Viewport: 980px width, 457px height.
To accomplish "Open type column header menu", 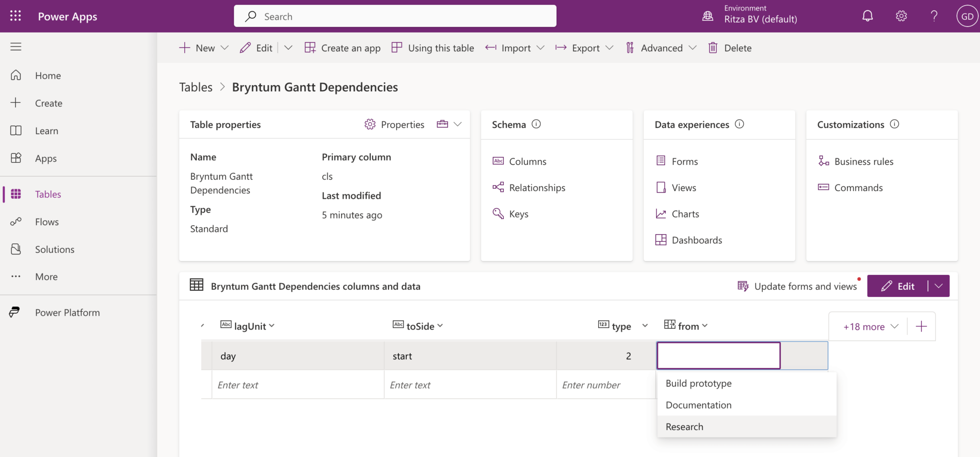I will click(645, 326).
